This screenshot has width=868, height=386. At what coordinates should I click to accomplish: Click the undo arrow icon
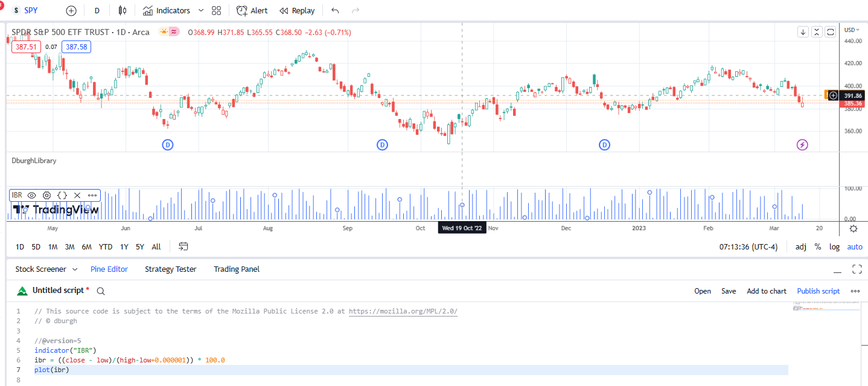tap(335, 10)
